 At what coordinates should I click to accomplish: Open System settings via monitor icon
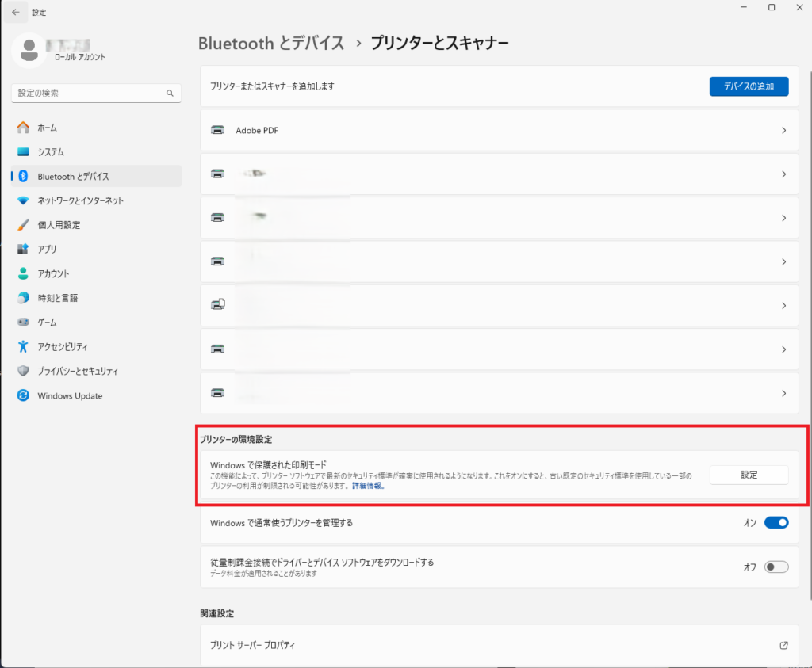tap(23, 152)
